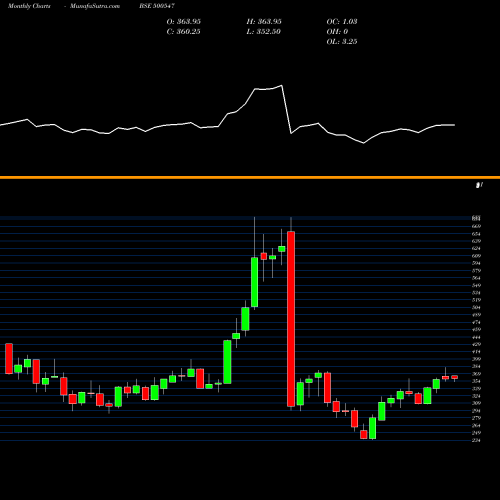Click the 474 price axis label
Image resolution: width=500 pixels, height=500 pixels.
(x=476, y=322)
